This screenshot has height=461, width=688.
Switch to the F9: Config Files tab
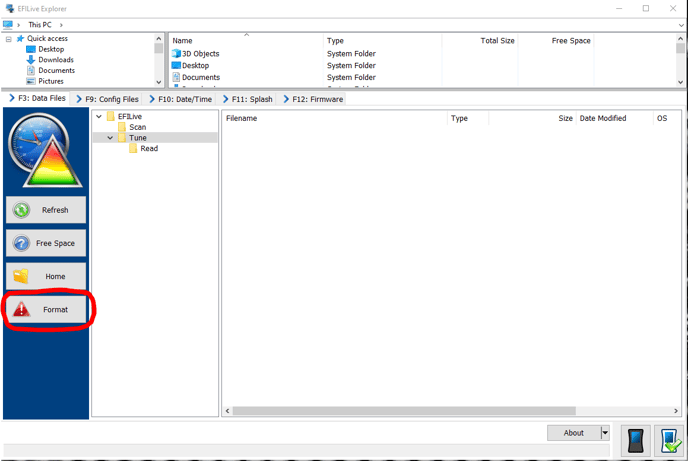click(108, 99)
